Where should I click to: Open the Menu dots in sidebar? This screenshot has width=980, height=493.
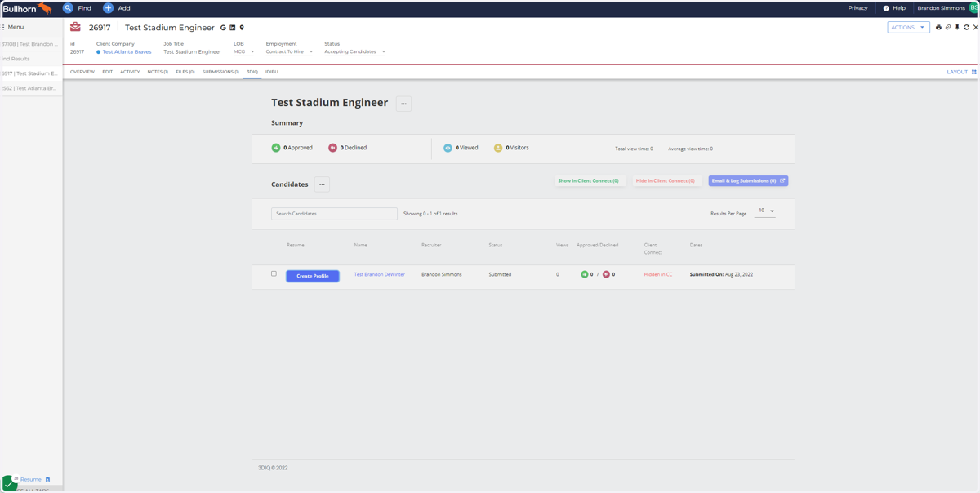[3, 27]
